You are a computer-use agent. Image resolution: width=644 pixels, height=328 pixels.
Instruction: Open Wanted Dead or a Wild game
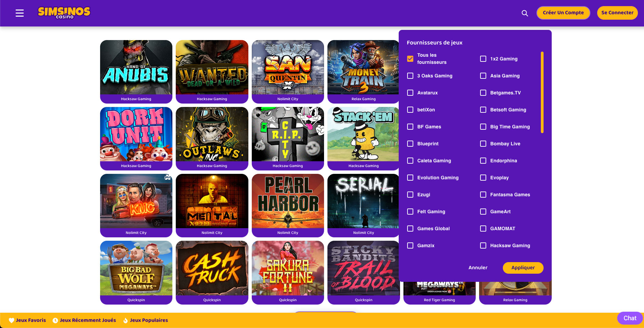pos(212,67)
